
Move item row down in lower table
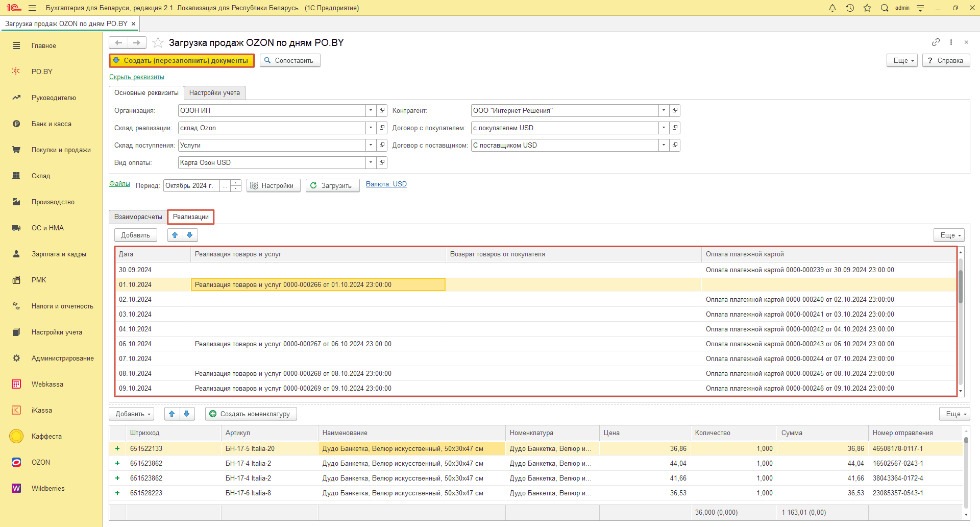[x=187, y=414]
